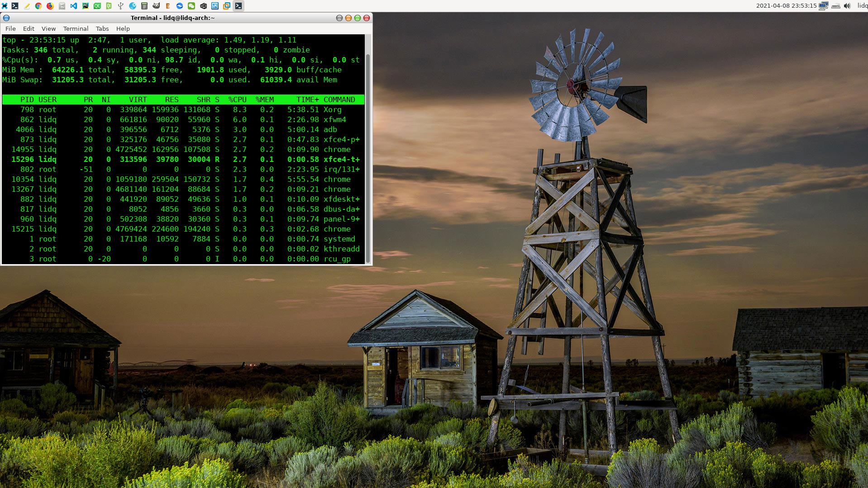
Task: Click the COMMAND column header
Action: coord(339,99)
